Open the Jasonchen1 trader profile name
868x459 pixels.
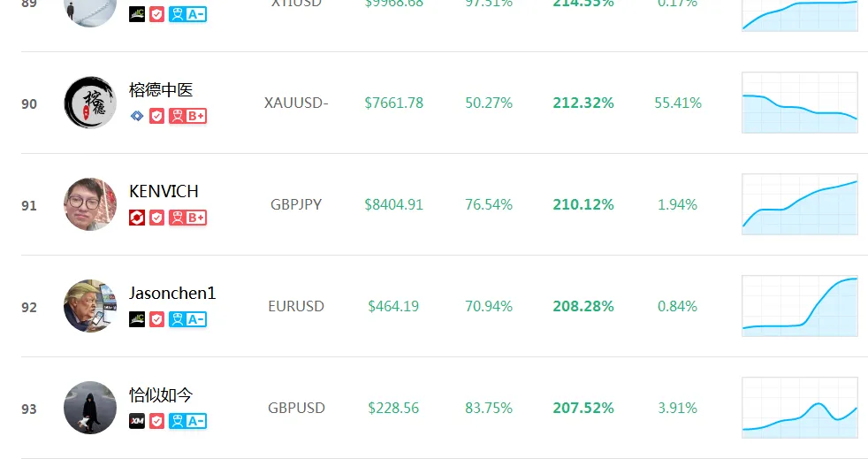click(172, 293)
